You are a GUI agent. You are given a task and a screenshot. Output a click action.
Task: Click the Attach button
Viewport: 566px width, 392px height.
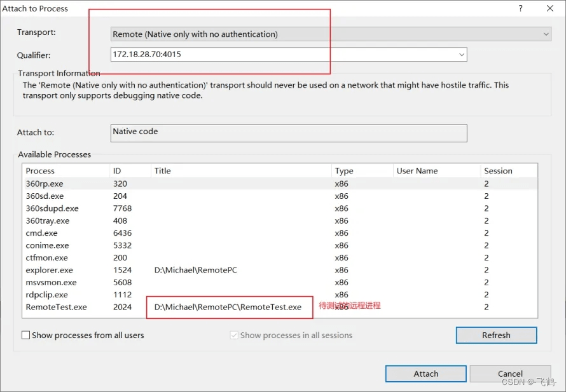click(x=426, y=374)
